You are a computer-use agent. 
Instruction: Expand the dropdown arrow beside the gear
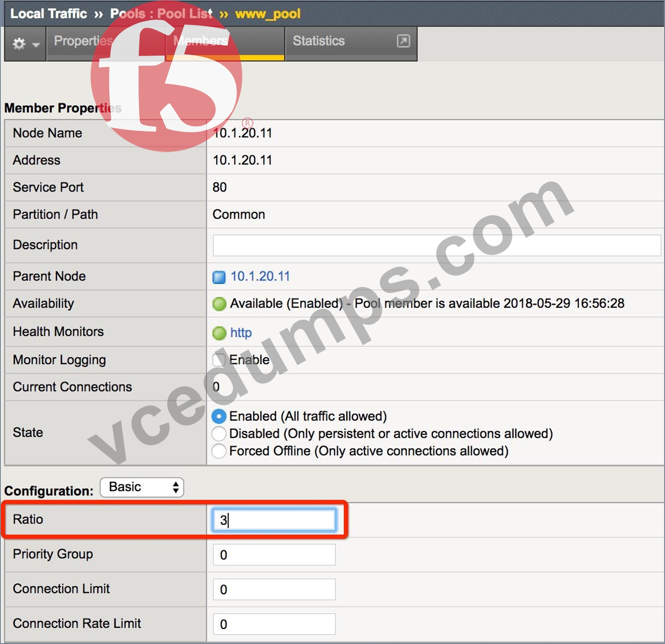(36, 44)
